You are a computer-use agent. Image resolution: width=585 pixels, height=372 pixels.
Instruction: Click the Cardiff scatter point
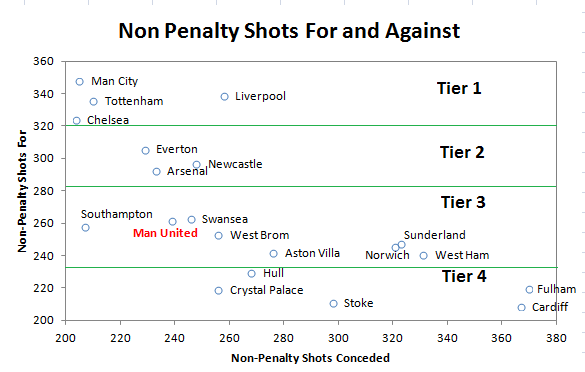point(522,307)
